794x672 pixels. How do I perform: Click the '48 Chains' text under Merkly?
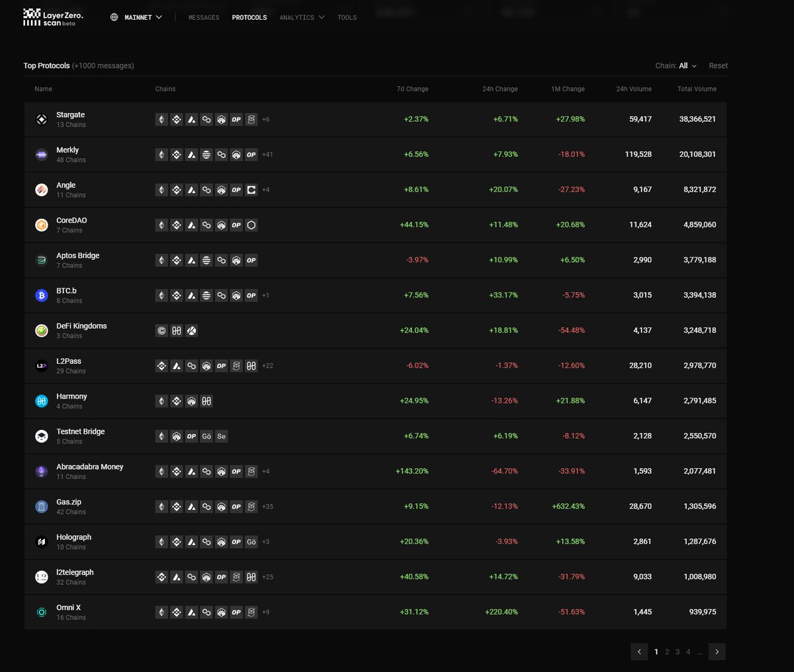71,160
